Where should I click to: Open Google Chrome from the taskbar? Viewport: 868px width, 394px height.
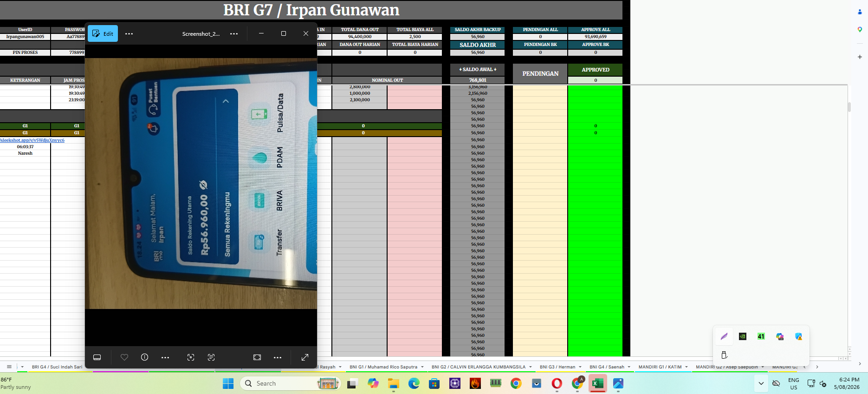pyautogui.click(x=516, y=383)
